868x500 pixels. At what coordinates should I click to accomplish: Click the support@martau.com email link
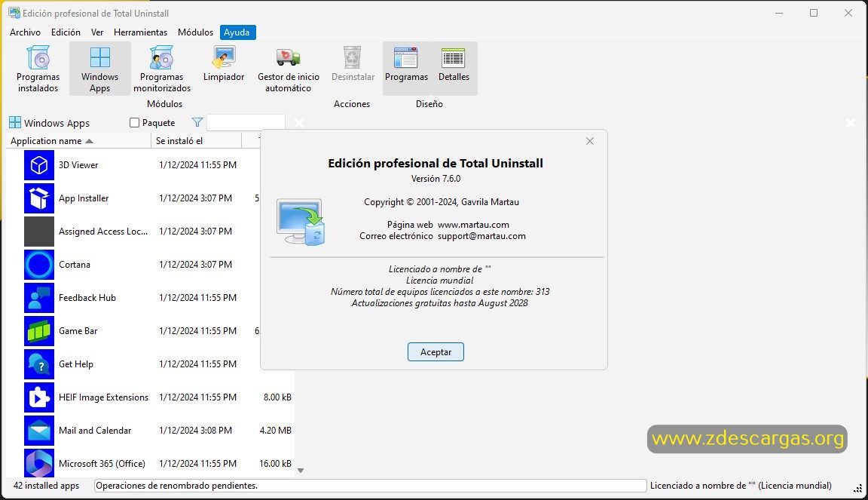(481, 236)
